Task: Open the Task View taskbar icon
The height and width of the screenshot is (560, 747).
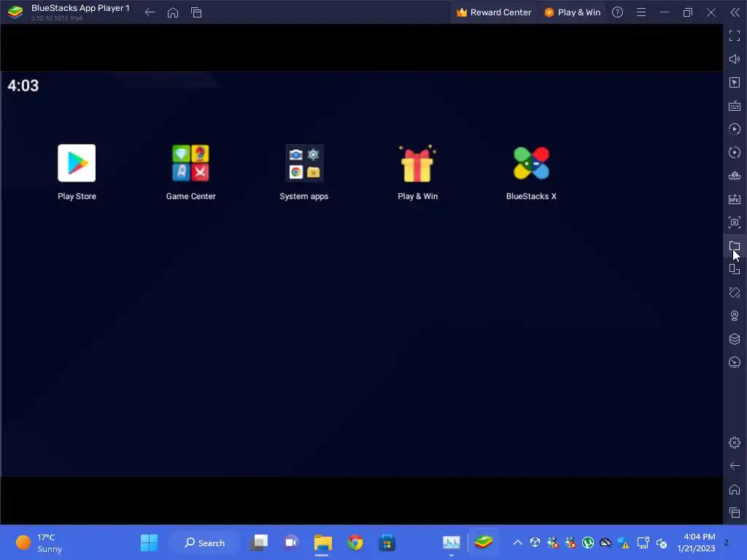Action: (259, 542)
